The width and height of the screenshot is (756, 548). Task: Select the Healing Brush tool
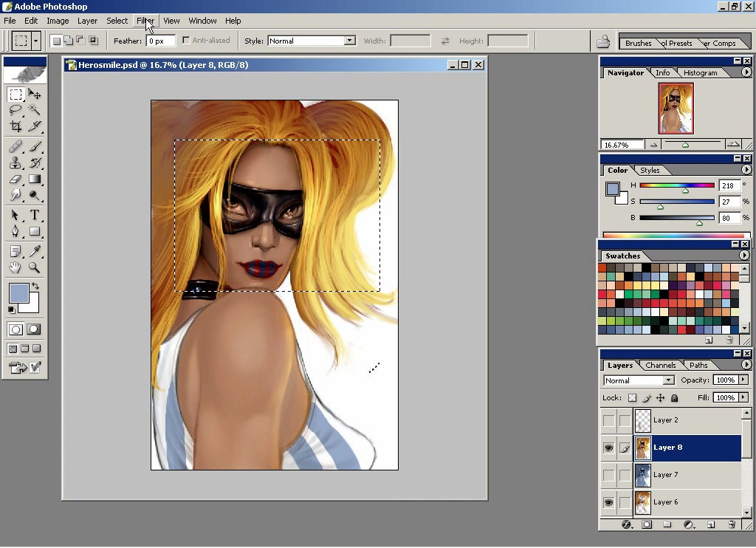click(x=16, y=146)
